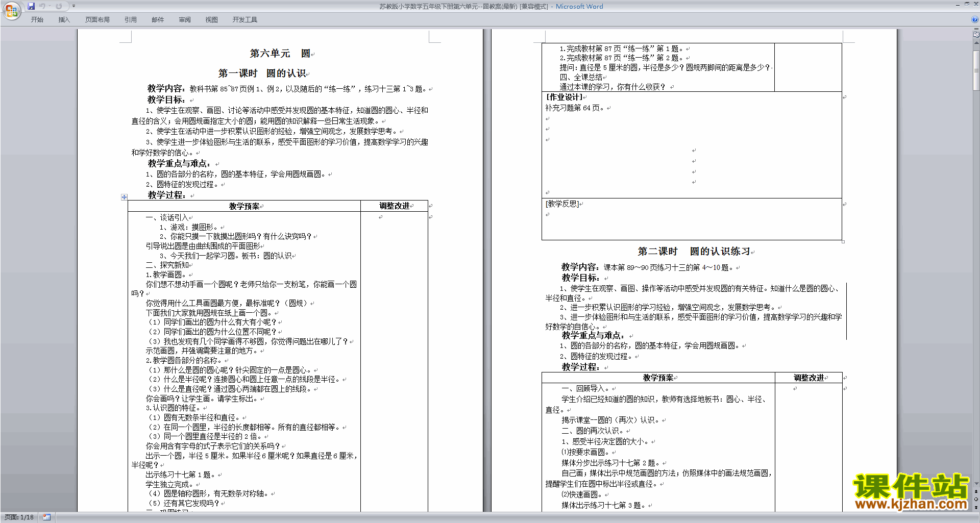Click the line 2.教学圆各部分的名称。

point(184,361)
